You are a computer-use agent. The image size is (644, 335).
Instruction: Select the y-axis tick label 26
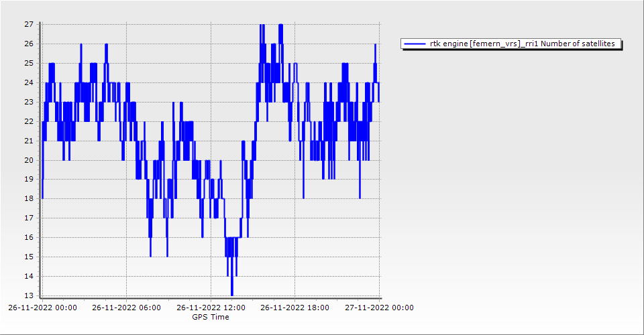(29, 44)
